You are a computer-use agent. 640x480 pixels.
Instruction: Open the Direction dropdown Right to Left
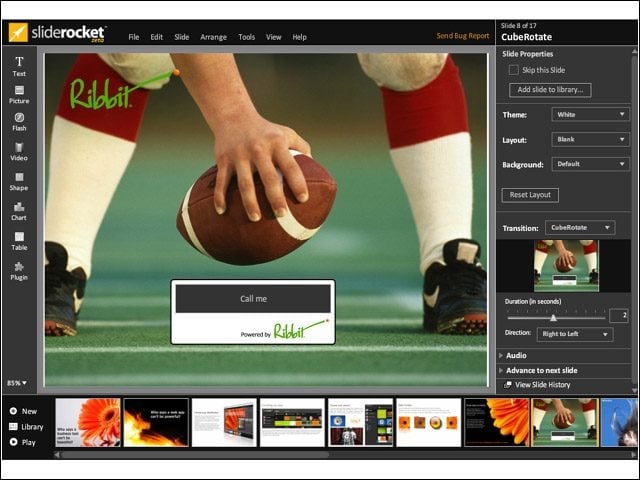click(x=575, y=334)
